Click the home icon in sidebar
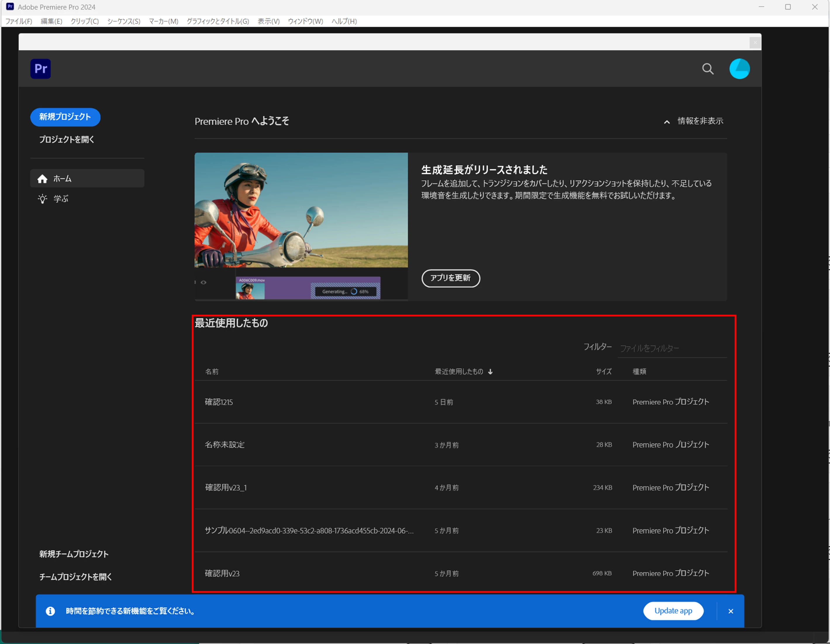 [42, 179]
